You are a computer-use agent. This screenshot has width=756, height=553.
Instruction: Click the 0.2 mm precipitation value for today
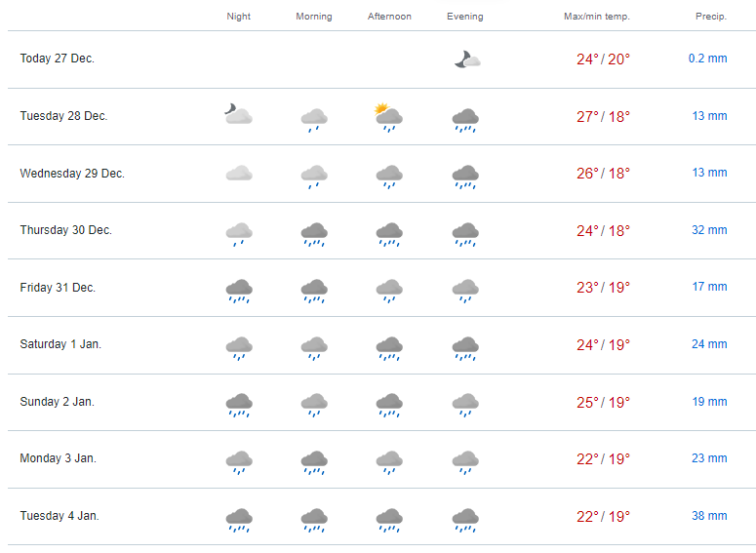pos(708,59)
